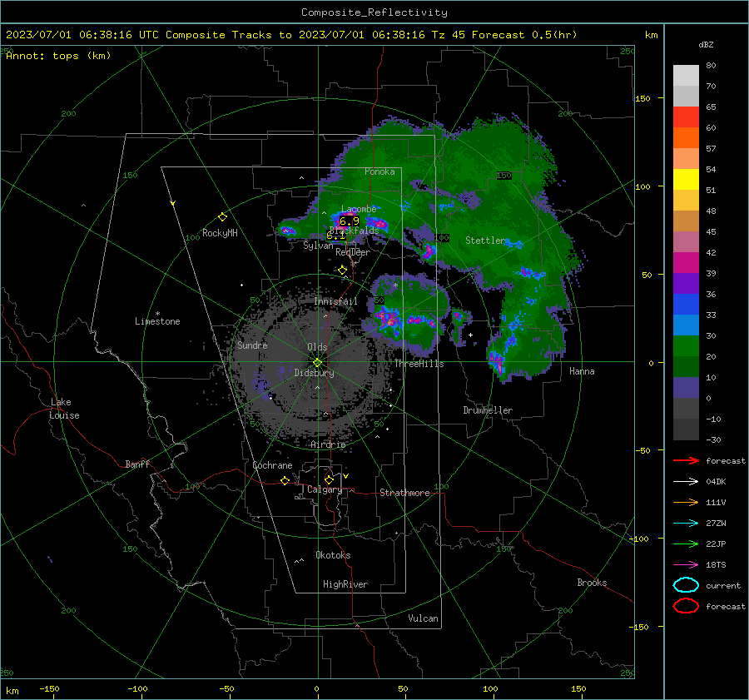Click the Composite_Reflectivity title
This screenshot has width=749, height=700.
pyautogui.click(x=374, y=12)
